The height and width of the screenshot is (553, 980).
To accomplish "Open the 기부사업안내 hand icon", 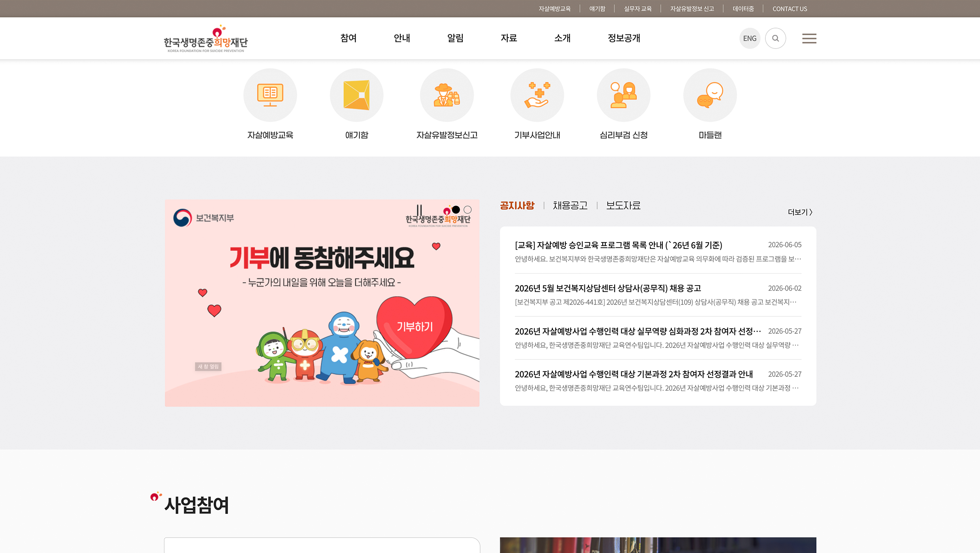I will [537, 95].
